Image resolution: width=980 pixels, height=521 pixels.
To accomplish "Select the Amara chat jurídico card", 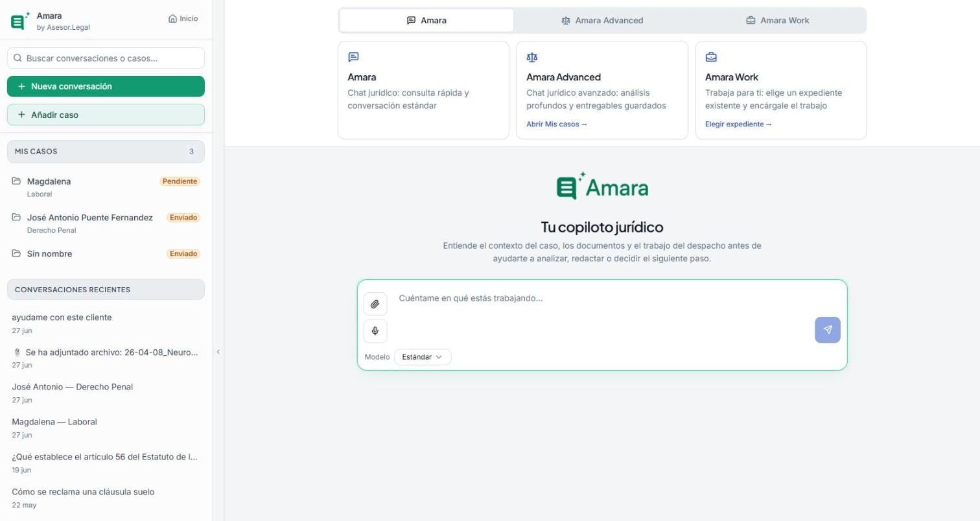I will click(x=423, y=90).
